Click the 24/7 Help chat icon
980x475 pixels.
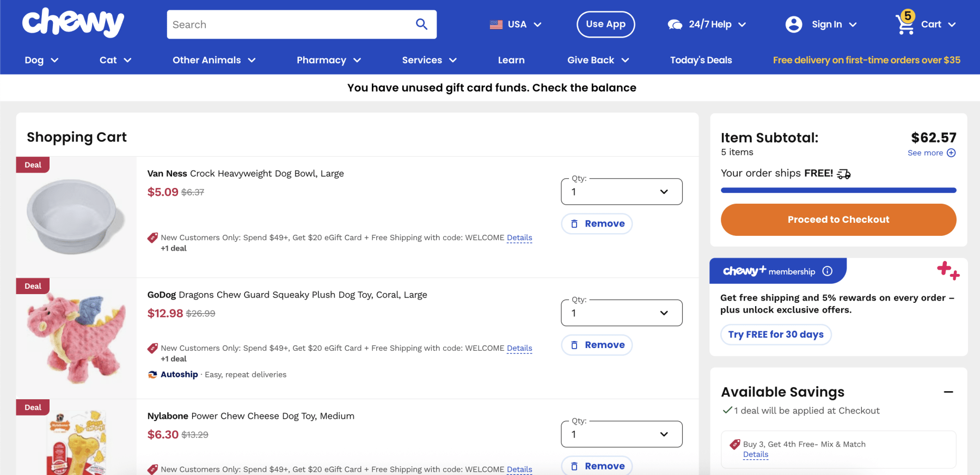pyautogui.click(x=675, y=25)
